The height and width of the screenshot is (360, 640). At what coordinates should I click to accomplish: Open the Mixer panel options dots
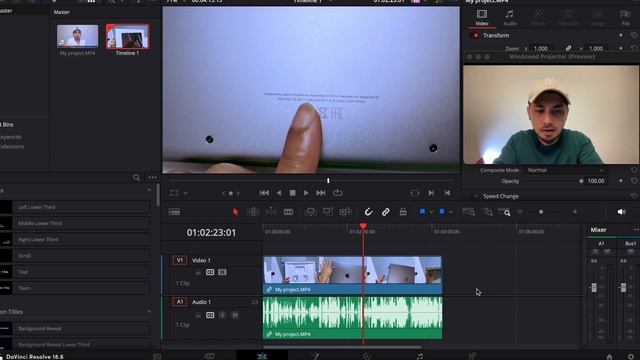click(636, 230)
